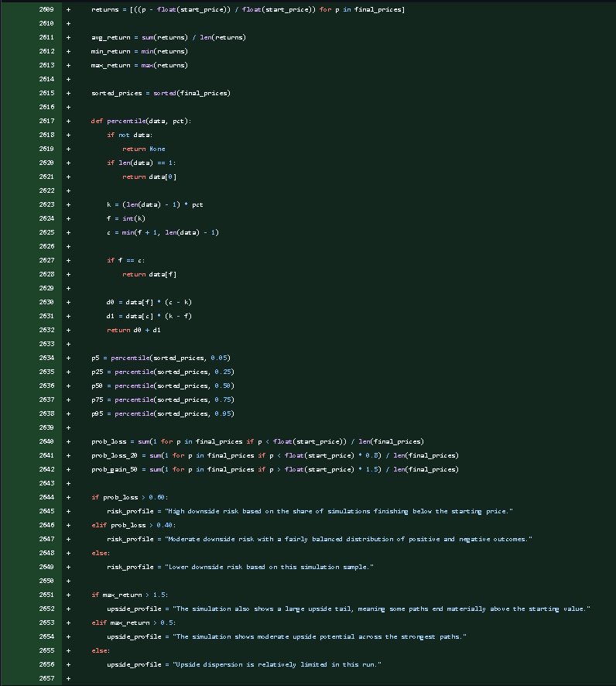Click the 'sorted_prices = sorted(final_prices)' line
Viewport: 616px width, 686px height.
tap(160, 93)
